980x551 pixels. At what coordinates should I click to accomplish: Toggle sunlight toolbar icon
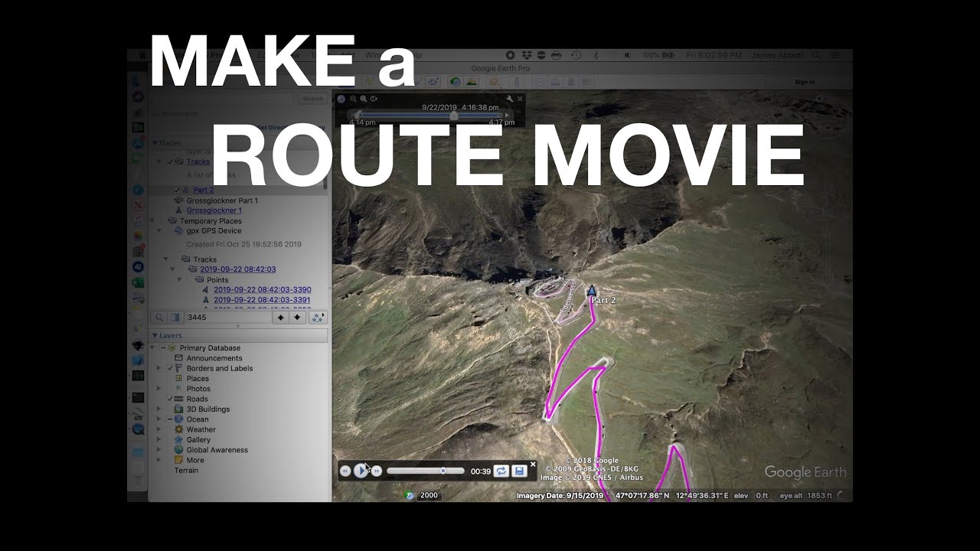pos(472,81)
